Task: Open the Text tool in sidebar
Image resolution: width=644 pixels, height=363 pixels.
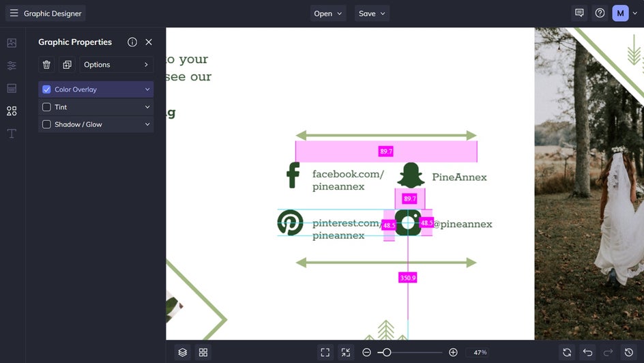Action: coord(12,134)
